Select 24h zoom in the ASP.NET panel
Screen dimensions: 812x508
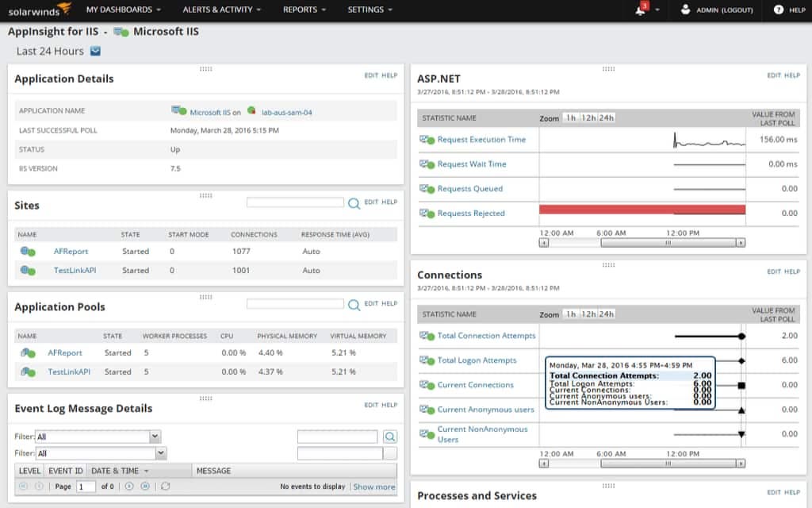pyautogui.click(x=607, y=117)
